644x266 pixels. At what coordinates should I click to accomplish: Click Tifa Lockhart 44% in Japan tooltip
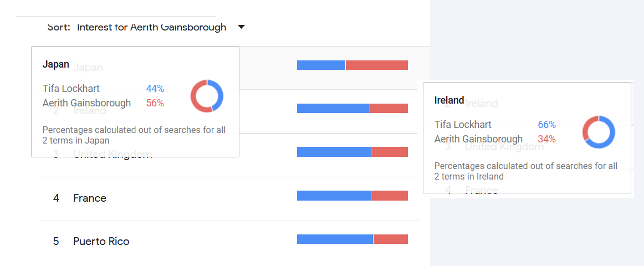[x=103, y=88]
